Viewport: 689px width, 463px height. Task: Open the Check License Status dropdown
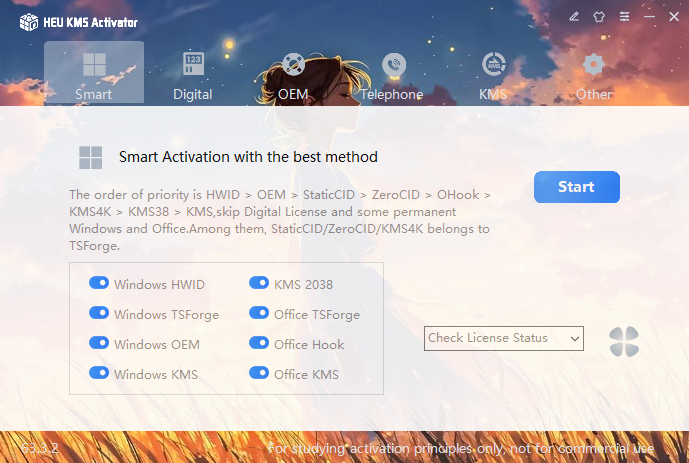[504, 338]
